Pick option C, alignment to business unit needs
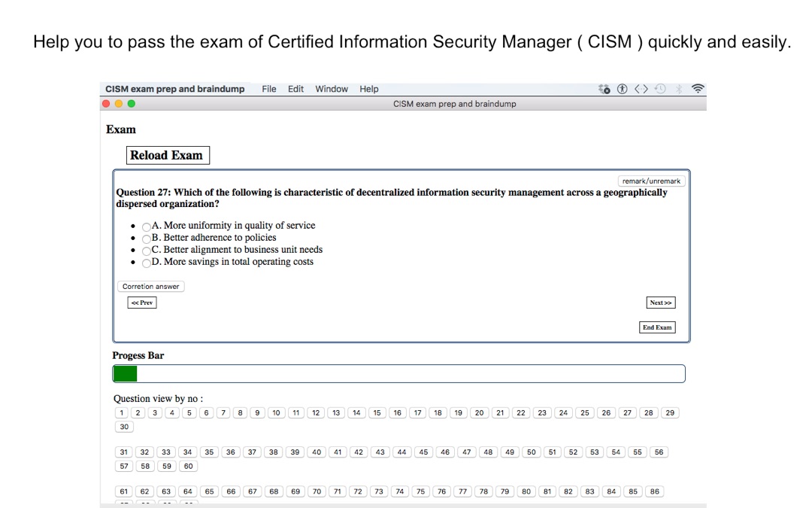This screenshot has height=508, width=812. (146, 250)
